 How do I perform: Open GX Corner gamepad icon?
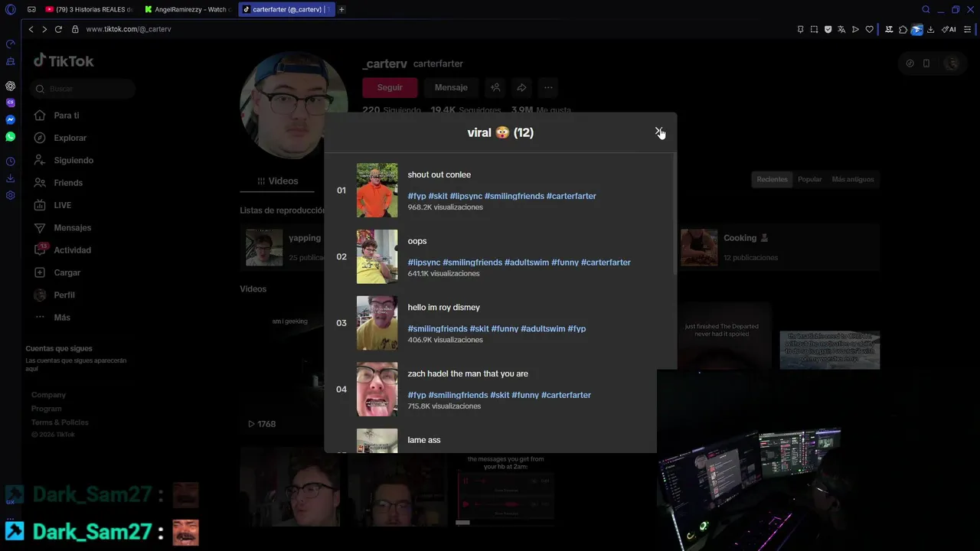coord(31,9)
